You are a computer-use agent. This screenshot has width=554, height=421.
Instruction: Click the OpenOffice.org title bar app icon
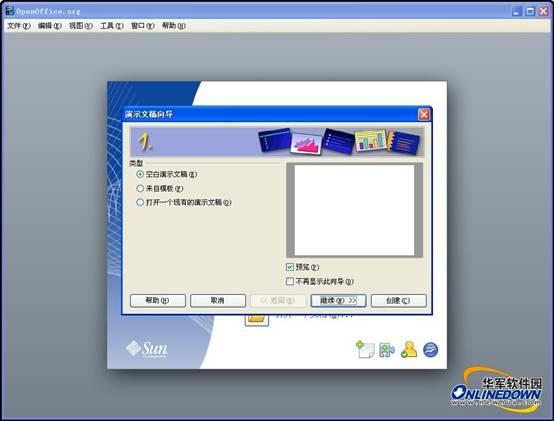(10, 11)
